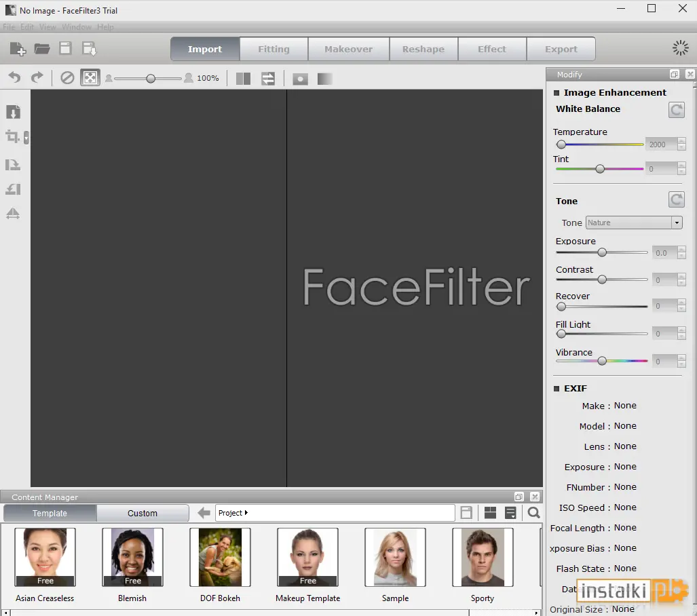The height and width of the screenshot is (616, 697).
Task: Select the Custom tab in Content Manager
Action: point(143,514)
